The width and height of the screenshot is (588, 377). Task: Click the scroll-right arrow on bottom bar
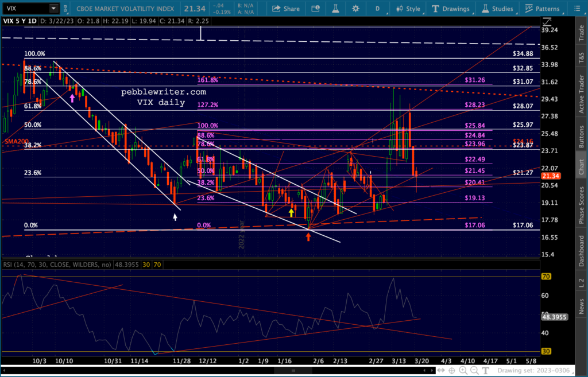point(432,370)
